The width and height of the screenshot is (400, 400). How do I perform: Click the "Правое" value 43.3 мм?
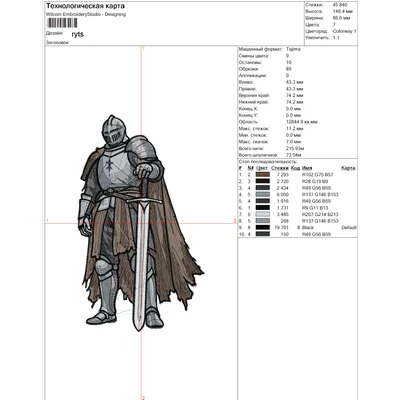coord(295,89)
